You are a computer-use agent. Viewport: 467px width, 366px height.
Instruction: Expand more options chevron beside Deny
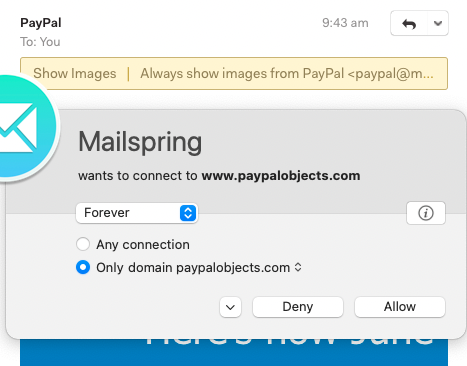pos(230,307)
